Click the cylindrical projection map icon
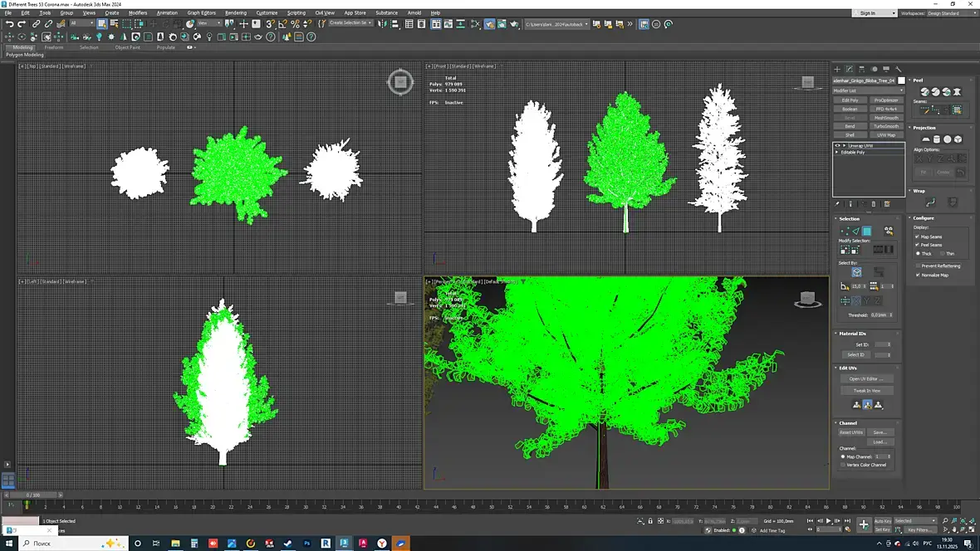 click(936, 139)
